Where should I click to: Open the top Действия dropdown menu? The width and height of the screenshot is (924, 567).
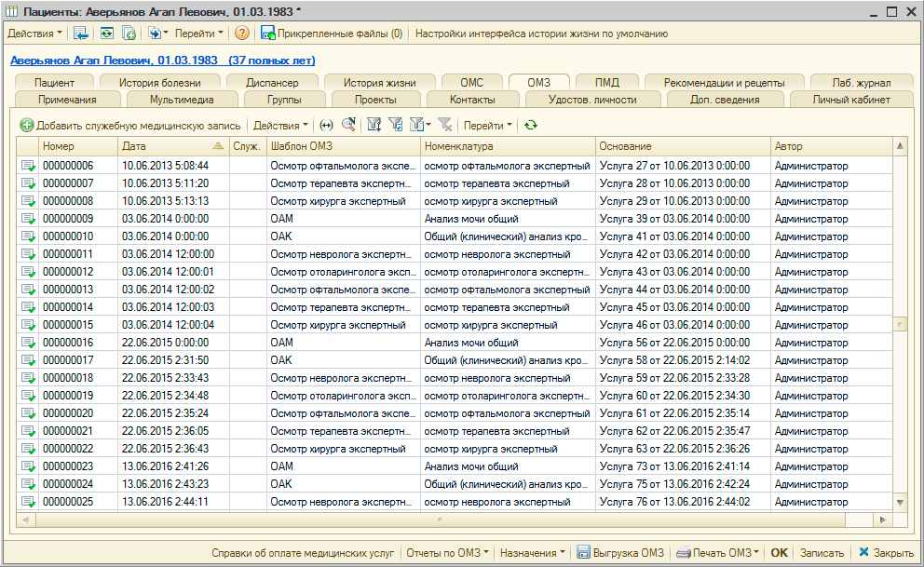click(35, 34)
